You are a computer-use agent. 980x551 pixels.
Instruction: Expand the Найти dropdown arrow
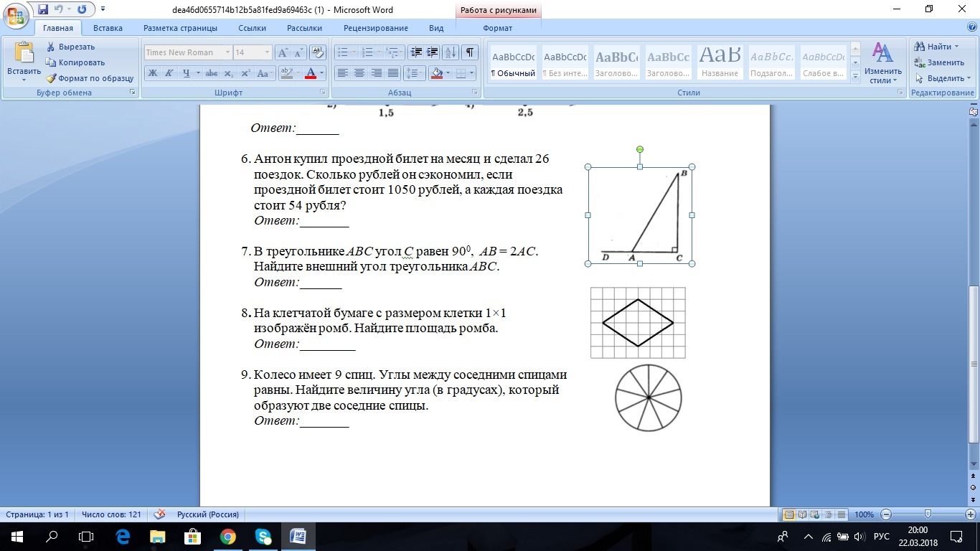click(956, 47)
